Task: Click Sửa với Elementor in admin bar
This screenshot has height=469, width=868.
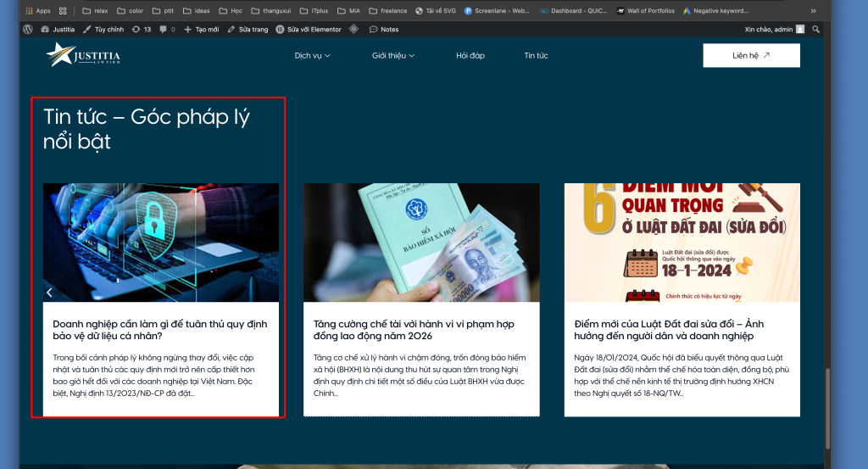Action: tap(309, 29)
